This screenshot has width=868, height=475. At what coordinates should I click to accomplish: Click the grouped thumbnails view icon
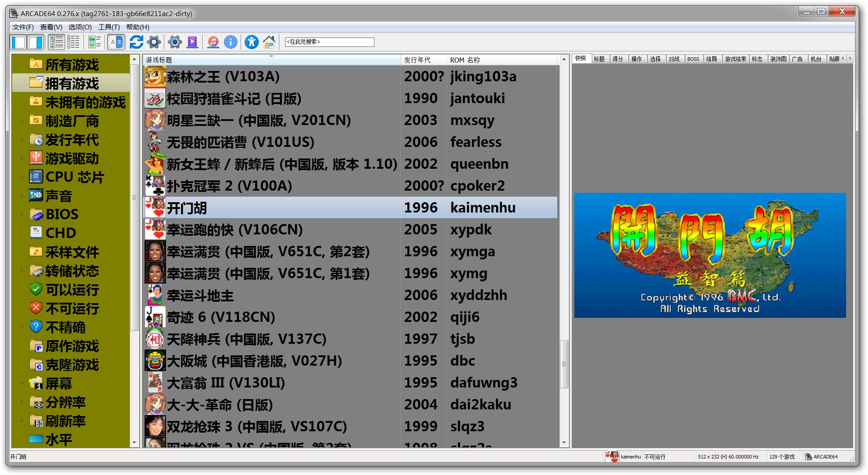[x=94, y=42]
